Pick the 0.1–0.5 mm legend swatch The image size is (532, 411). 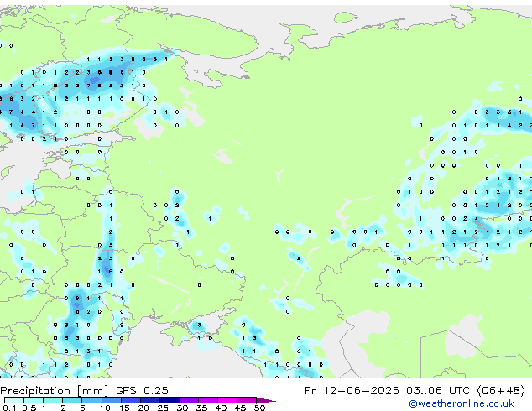(14, 400)
